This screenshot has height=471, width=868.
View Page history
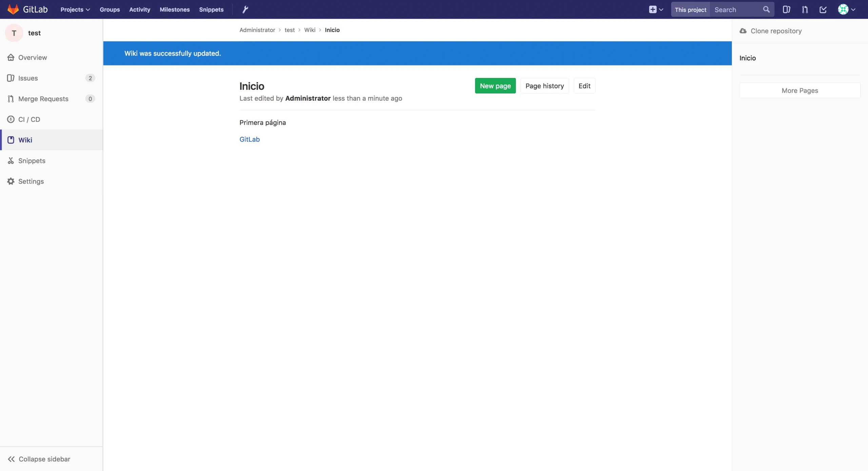[x=545, y=86]
